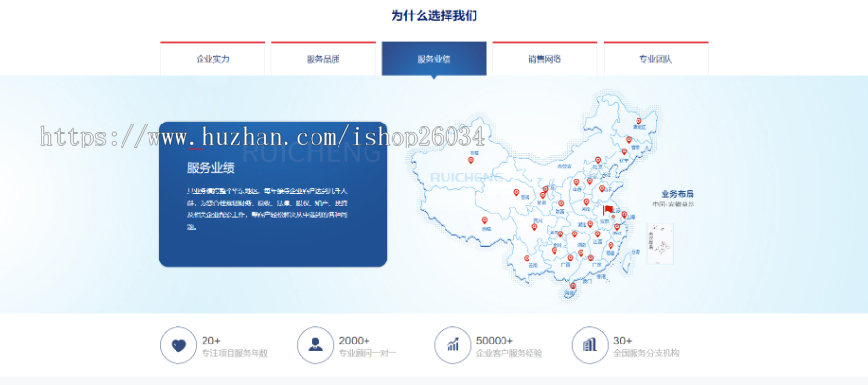Click the red flag marker on Anhui

point(608,209)
